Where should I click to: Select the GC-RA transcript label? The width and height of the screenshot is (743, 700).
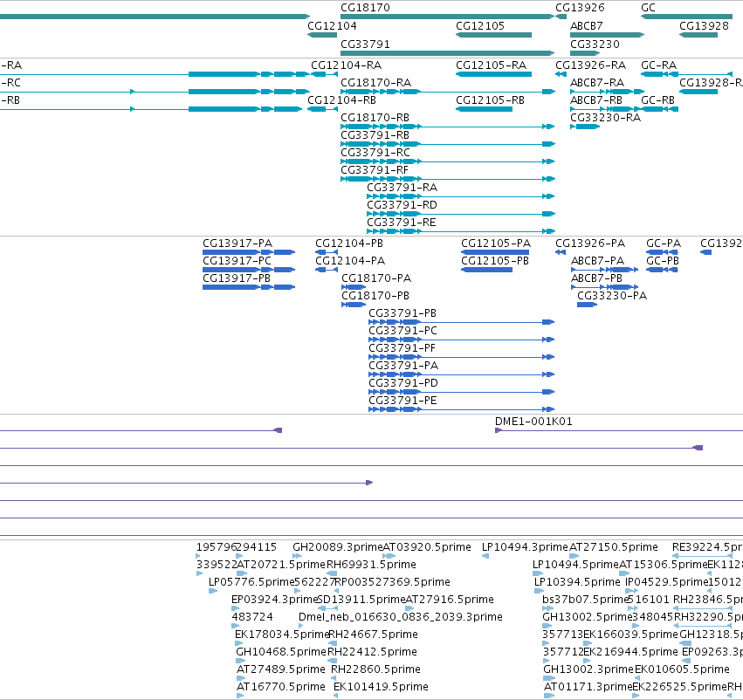658,65
